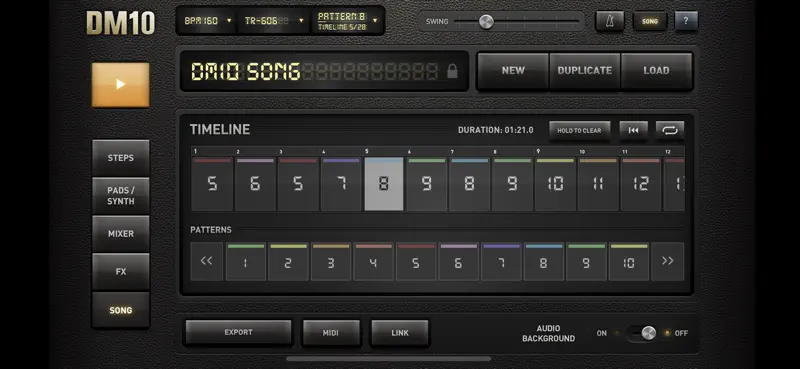The image size is (800, 369).
Task: Select timeline slot 6 with pattern 9
Action: (427, 184)
